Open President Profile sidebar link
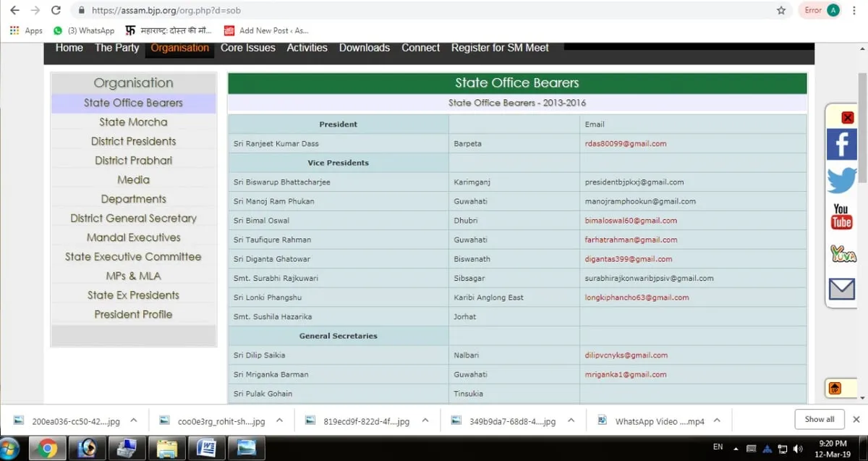 pyautogui.click(x=134, y=314)
